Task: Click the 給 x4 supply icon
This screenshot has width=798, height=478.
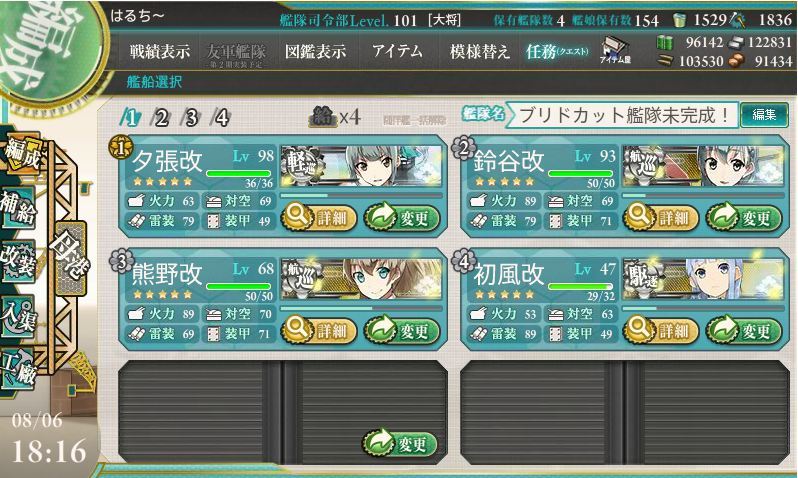Action: click(x=334, y=117)
